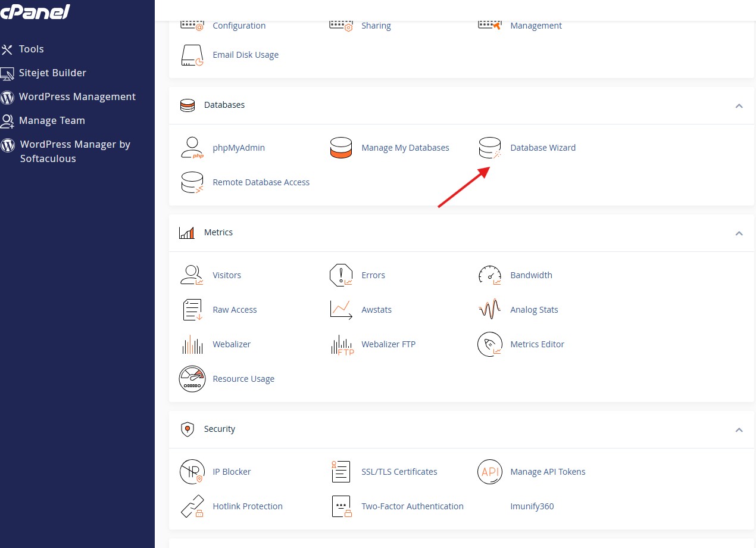This screenshot has height=548, width=756.
Task: Click the Databases section title
Action: [x=224, y=105]
